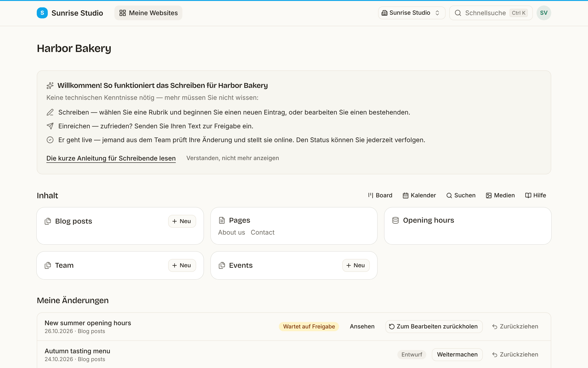
Task: Click Ansehen for New summer opening hours
Action: point(362,327)
